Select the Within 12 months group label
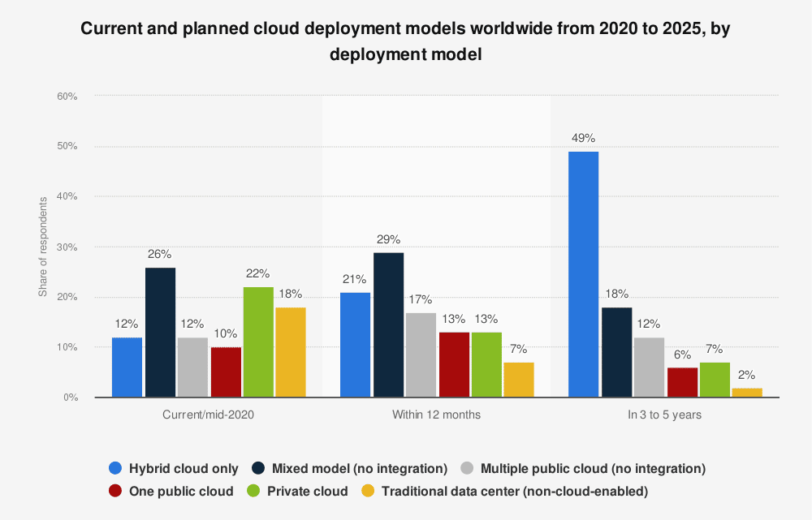The image size is (812, 520). click(436, 414)
